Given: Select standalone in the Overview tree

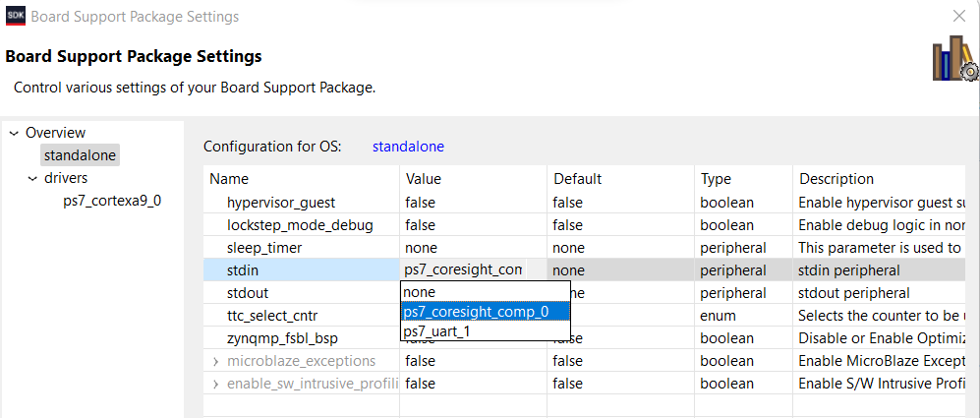Looking at the screenshot, I should coord(80,155).
